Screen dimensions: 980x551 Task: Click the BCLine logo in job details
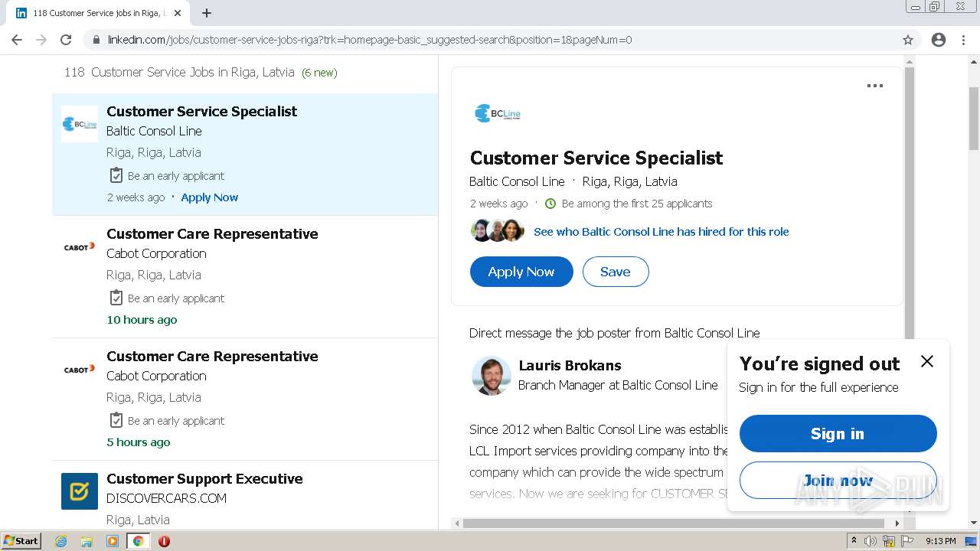coord(498,113)
